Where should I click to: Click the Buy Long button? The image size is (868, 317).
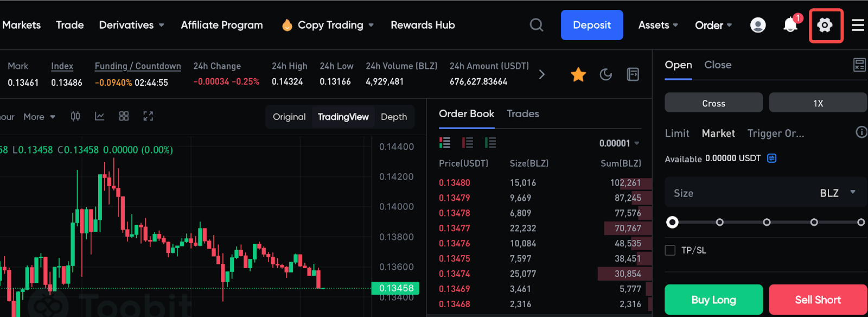(x=713, y=300)
